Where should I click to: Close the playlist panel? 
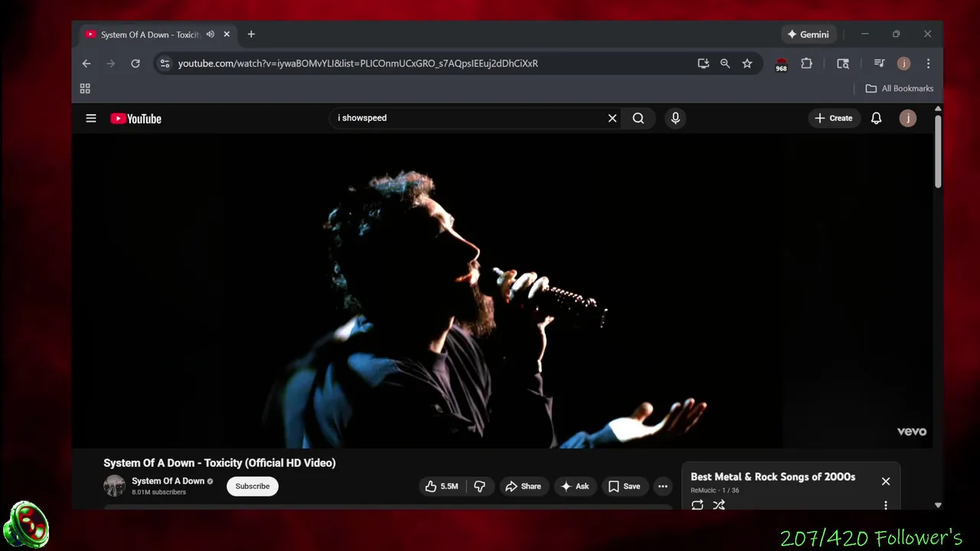point(886,481)
